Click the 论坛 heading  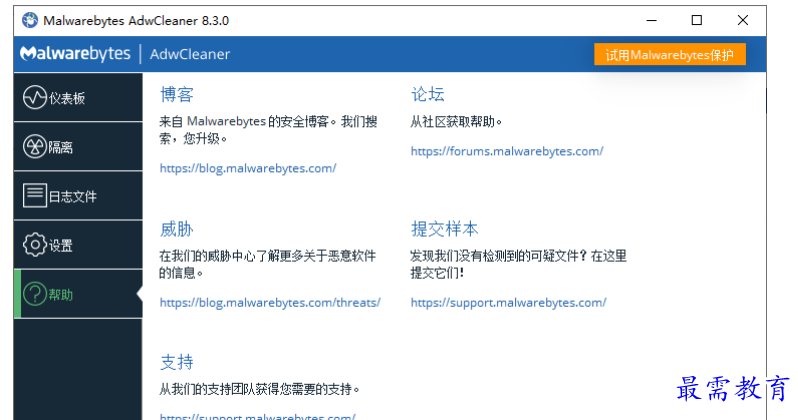(428, 94)
